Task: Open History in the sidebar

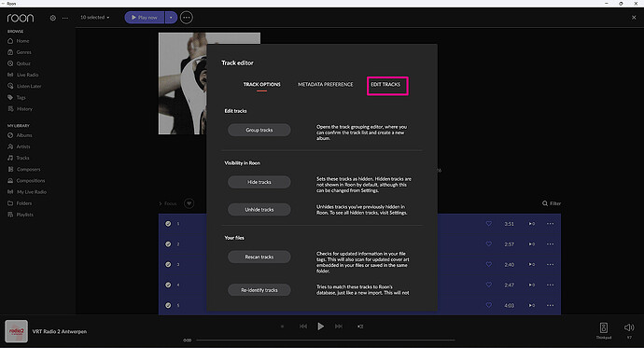Action: pyautogui.click(x=20, y=109)
